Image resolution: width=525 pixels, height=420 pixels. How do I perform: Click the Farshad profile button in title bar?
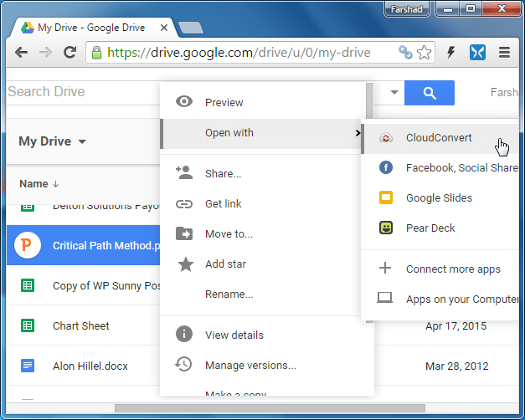click(x=406, y=9)
